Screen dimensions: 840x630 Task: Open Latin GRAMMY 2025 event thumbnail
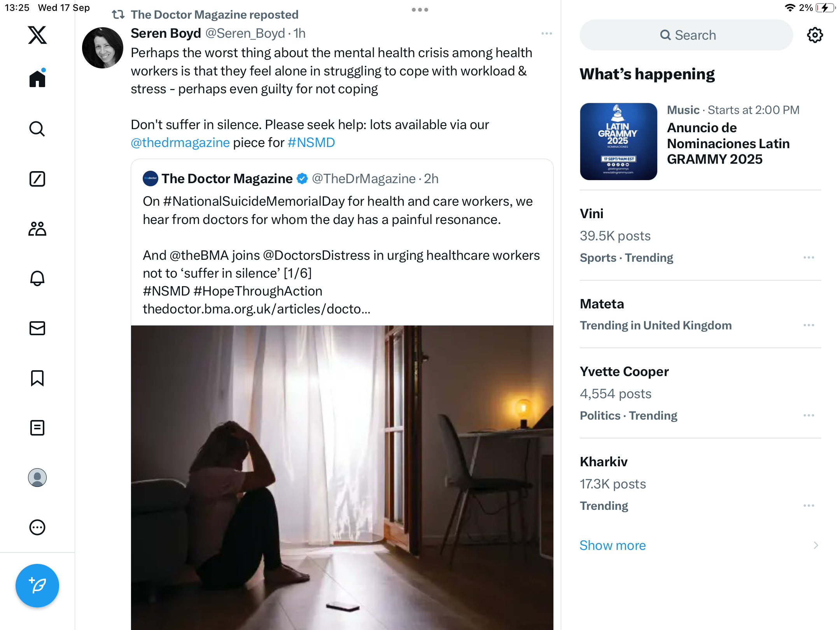coord(618,142)
